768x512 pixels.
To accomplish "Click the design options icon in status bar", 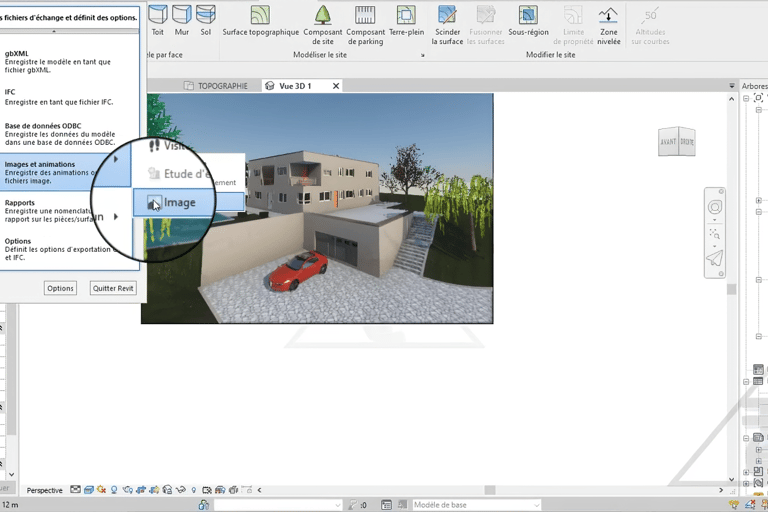I will click(x=386, y=505).
